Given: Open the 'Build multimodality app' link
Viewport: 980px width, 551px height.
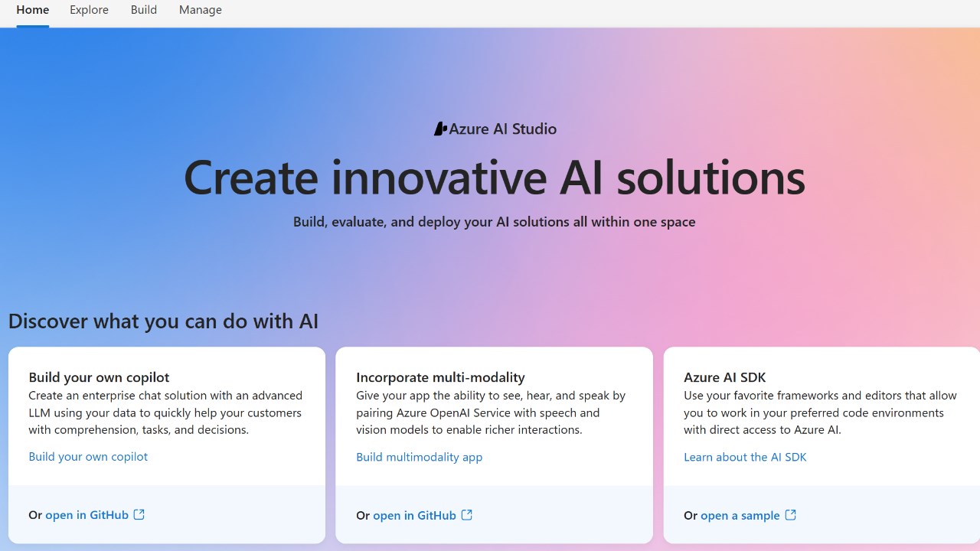Looking at the screenshot, I should coord(419,457).
